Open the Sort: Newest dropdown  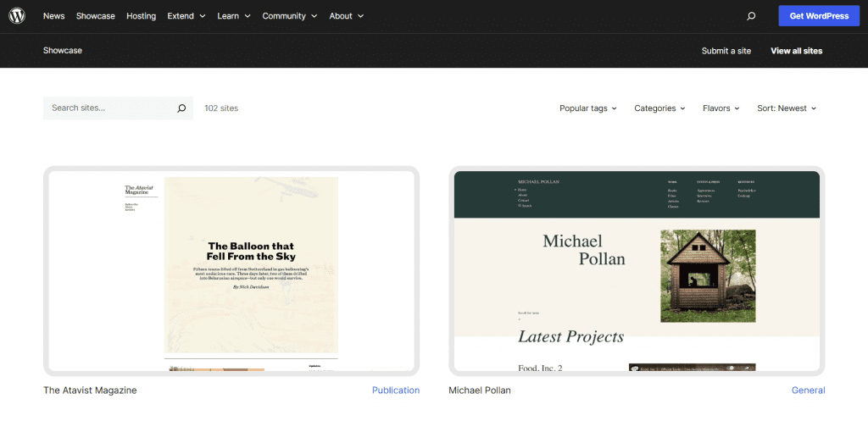pyautogui.click(x=787, y=108)
